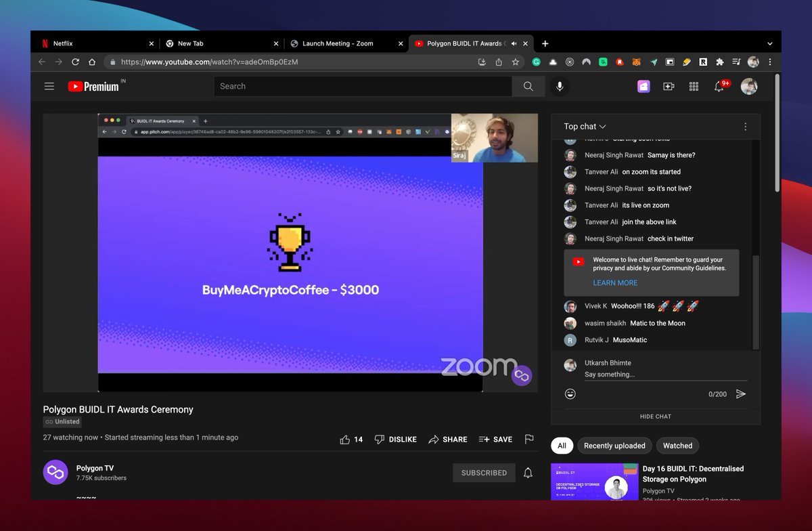The width and height of the screenshot is (812, 531).
Task: Toggle the SUBSCRIBED button
Action: click(x=484, y=473)
